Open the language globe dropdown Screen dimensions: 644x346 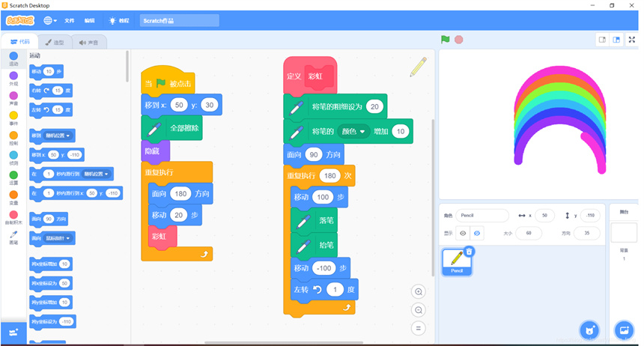[x=51, y=21]
